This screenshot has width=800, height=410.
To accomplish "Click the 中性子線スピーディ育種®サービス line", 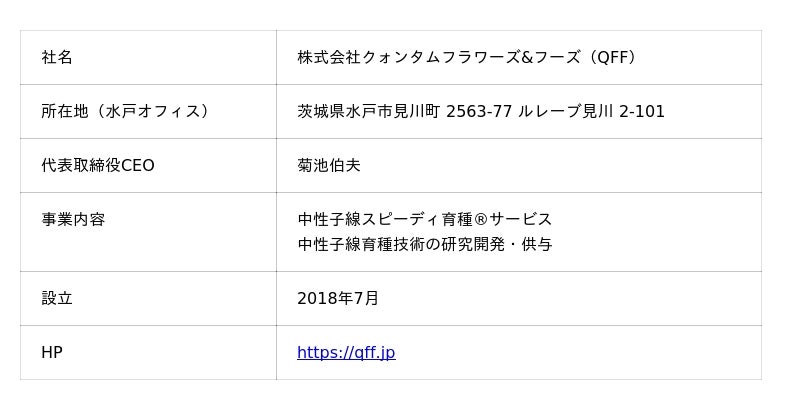I will coord(424,219).
